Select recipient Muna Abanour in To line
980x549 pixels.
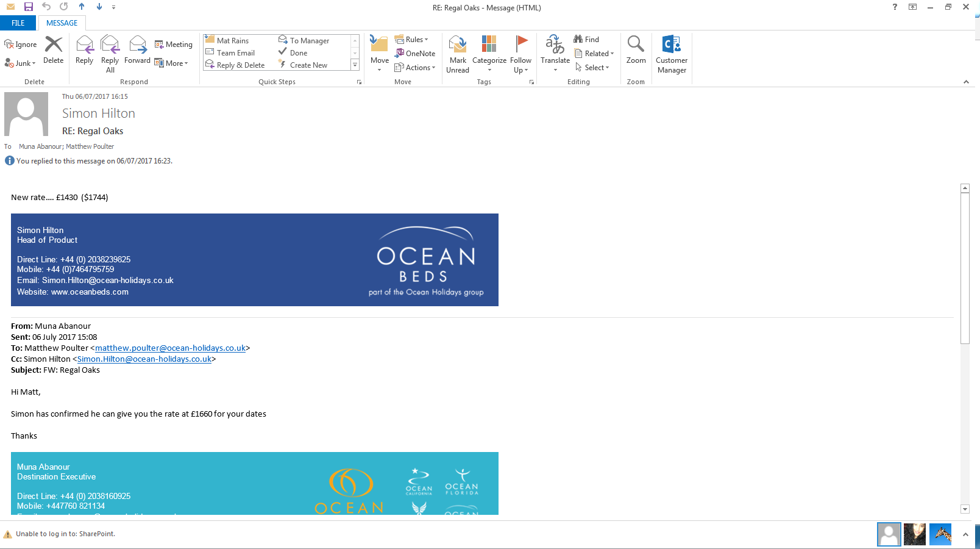pos(40,146)
